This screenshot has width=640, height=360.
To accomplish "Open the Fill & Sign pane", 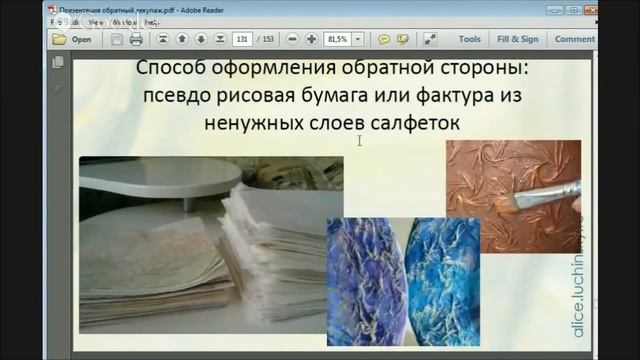I will (x=518, y=39).
